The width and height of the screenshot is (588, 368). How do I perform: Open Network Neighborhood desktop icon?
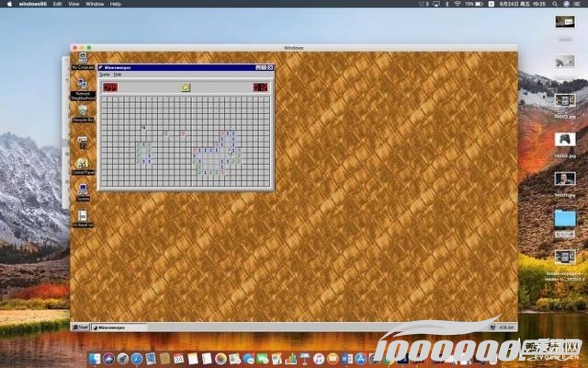[x=83, y=89]
